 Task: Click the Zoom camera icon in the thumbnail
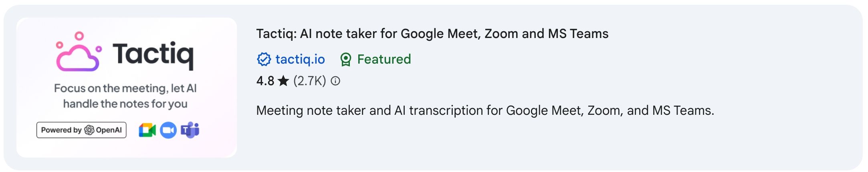click(x=168, y=130)
